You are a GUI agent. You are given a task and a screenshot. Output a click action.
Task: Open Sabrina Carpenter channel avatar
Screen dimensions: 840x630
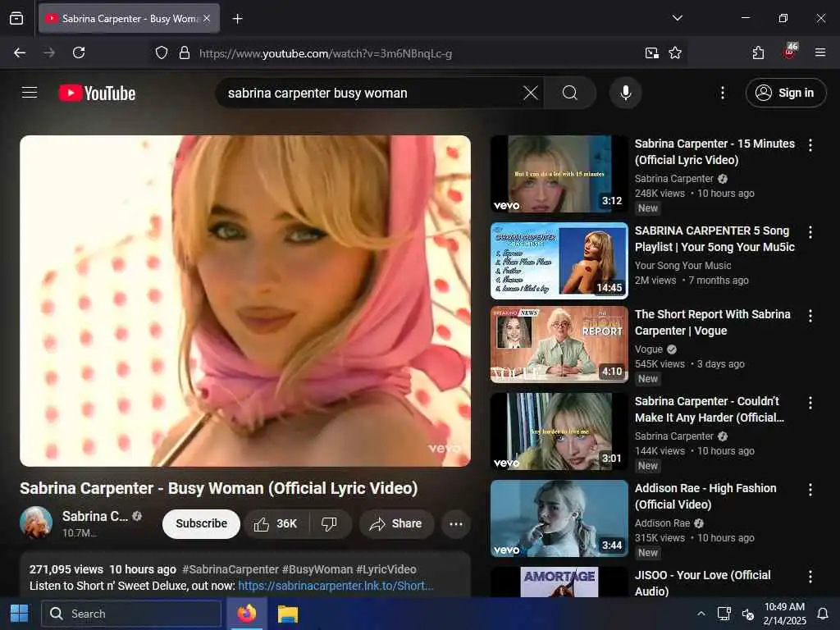click(x=36, y=523)
